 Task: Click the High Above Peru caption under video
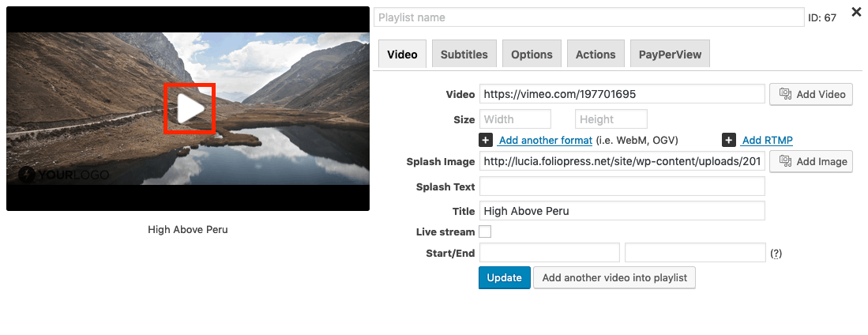188,229
